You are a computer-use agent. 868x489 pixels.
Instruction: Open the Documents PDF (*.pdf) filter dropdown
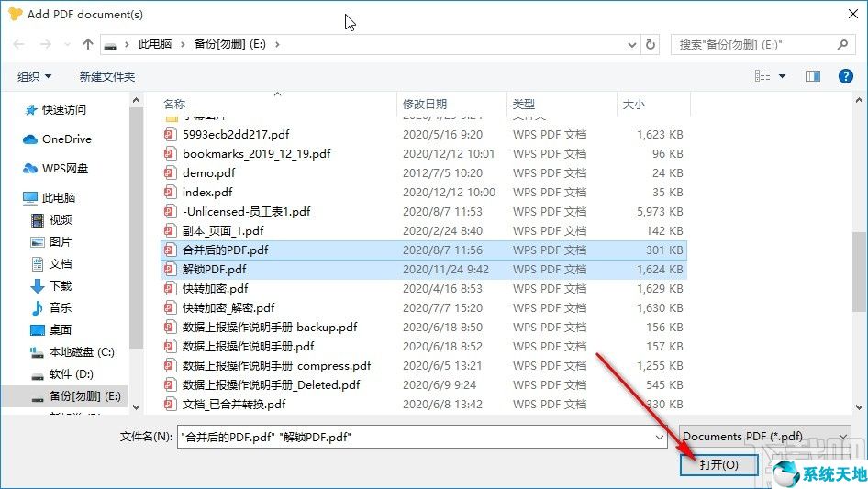pyautogui.click(x=765, y=437)
